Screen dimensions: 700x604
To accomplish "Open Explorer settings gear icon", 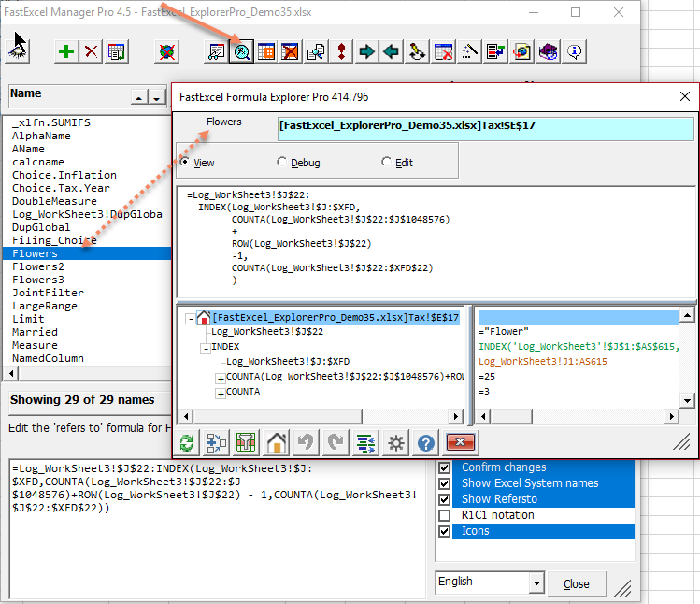I will tap(396, 443).
